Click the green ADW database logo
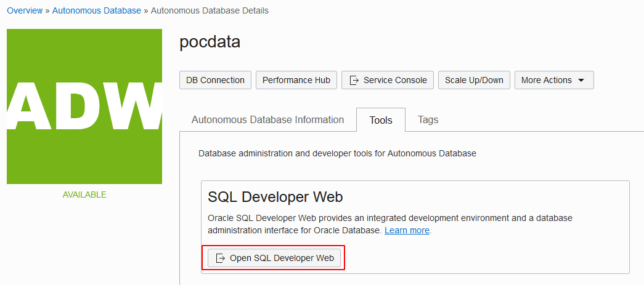Screen dimensions: 644x285 [x=84, y=106]
